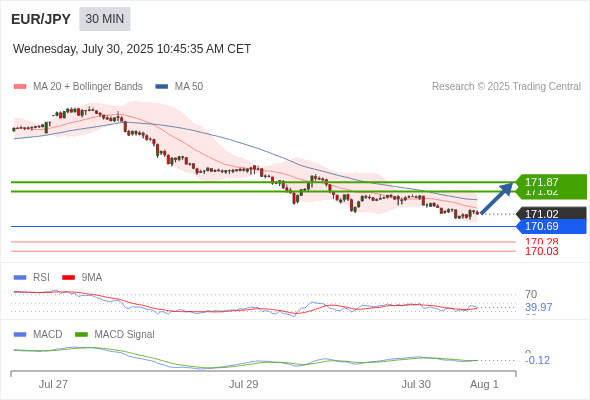Click the blue upward forecast arrow

coord(497,198)
